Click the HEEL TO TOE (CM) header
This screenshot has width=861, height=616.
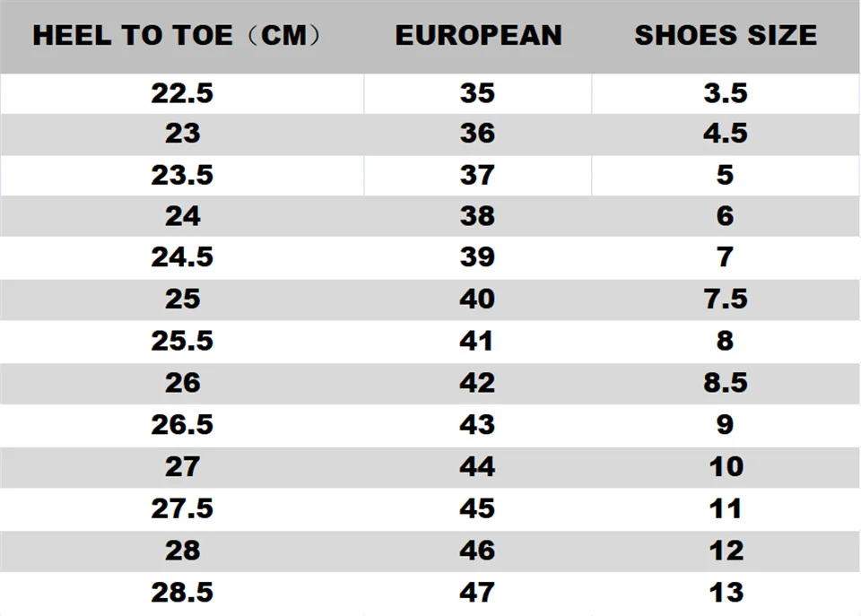(178, 36)
